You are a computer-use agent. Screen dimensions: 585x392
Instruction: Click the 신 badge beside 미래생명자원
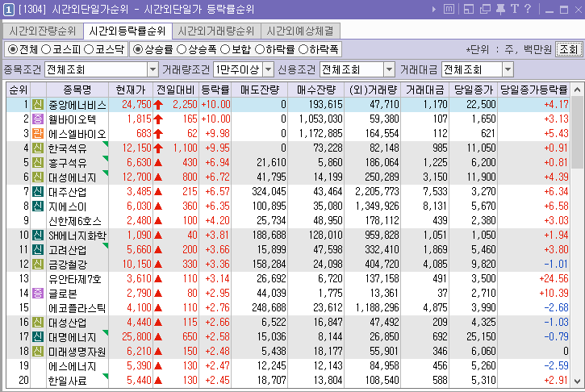38,352
